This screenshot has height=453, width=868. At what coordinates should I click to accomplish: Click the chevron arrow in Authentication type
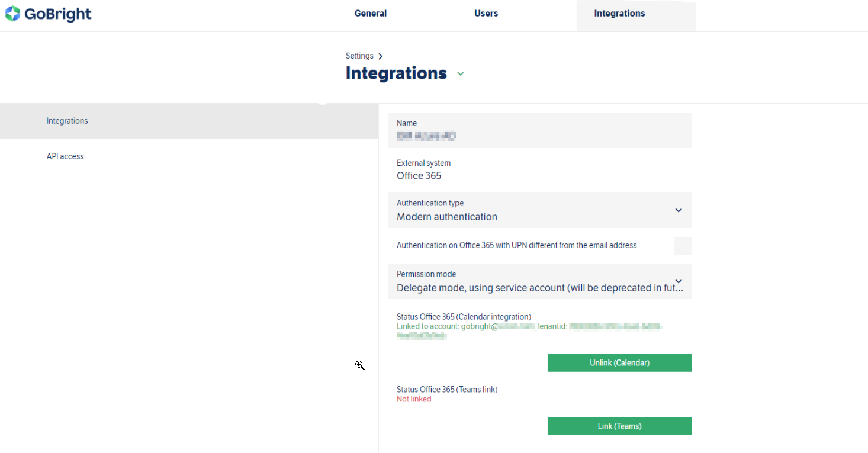[679, 210]
